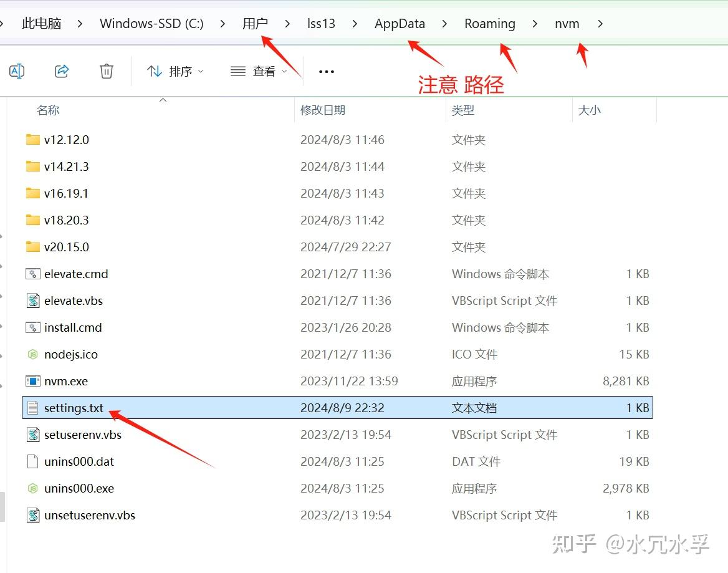Screen dimensions: 728x573
Task: Sort files by the 修改日期 column
Action: coord(322,110)
